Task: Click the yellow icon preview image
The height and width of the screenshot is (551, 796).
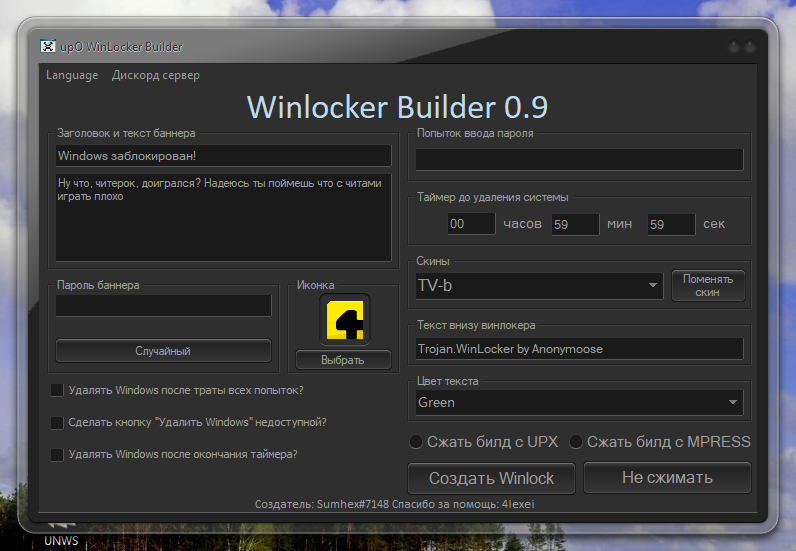Action: coord(345,320)
